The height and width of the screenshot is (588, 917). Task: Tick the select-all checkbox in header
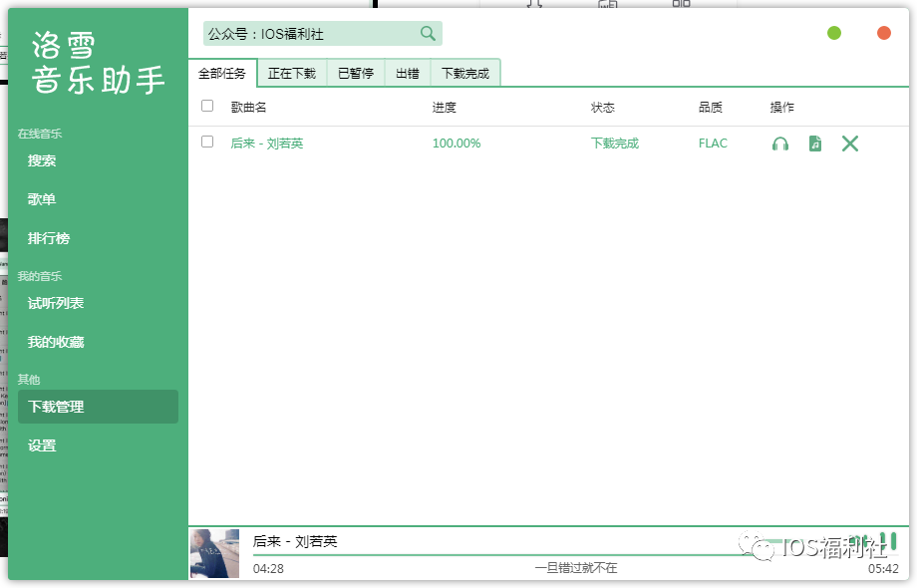(207, 106)
